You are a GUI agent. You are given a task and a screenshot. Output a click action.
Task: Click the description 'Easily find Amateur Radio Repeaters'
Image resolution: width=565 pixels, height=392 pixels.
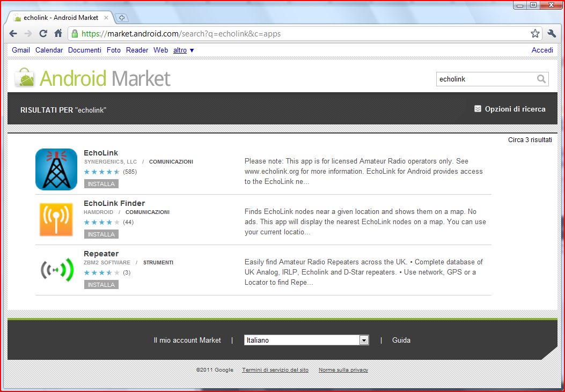tap(364, 272)
